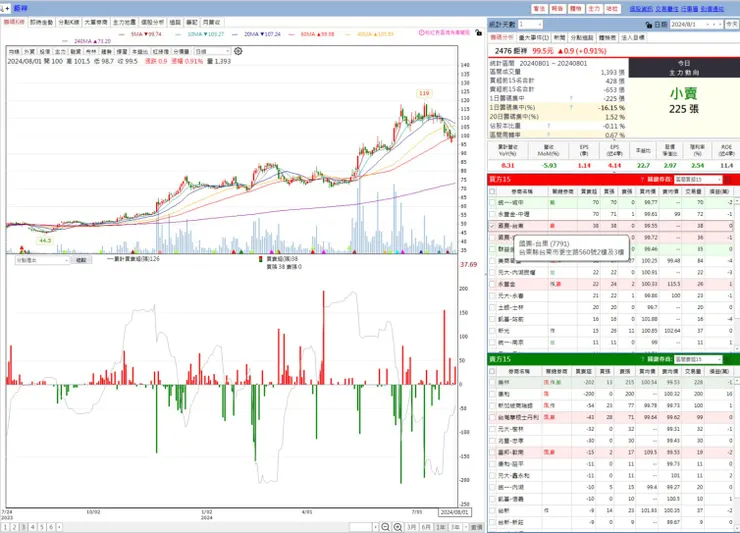Set range to 1年
The height and width of the screenshot is (533, 740).
tap(441, 527)
